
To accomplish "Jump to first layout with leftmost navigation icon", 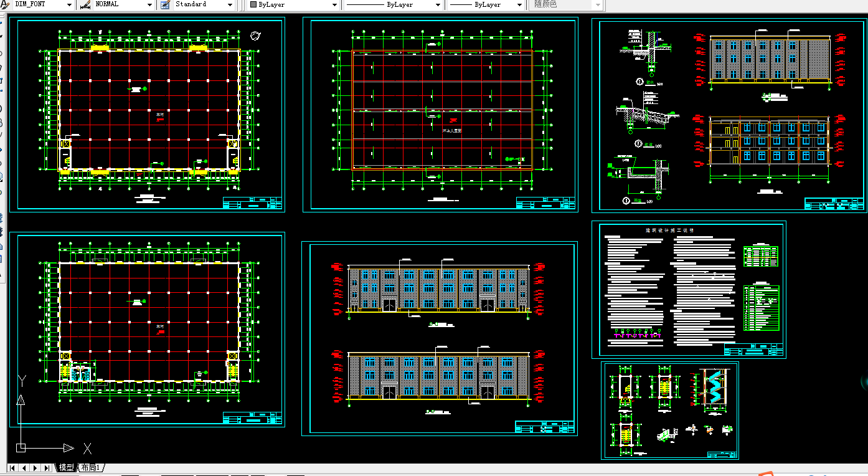I will (13, 467).
